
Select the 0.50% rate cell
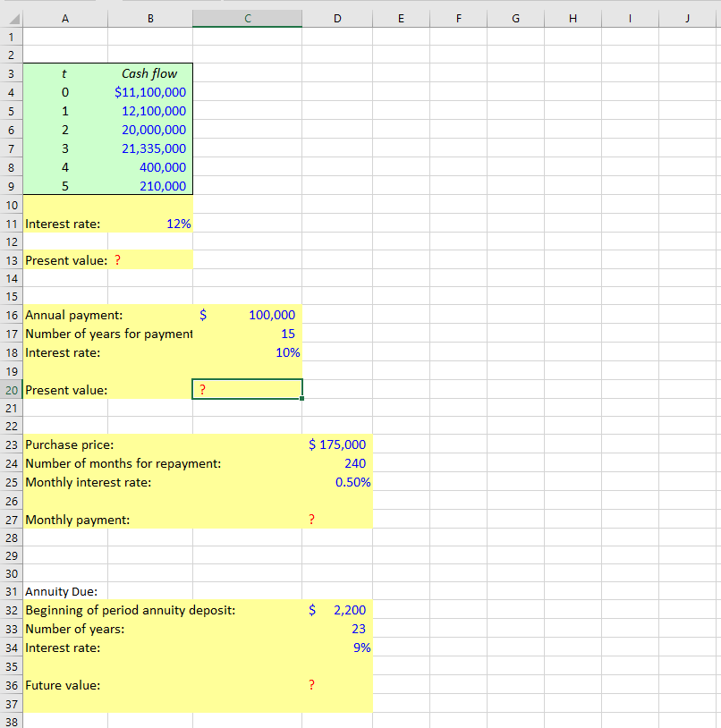[337, 482]
